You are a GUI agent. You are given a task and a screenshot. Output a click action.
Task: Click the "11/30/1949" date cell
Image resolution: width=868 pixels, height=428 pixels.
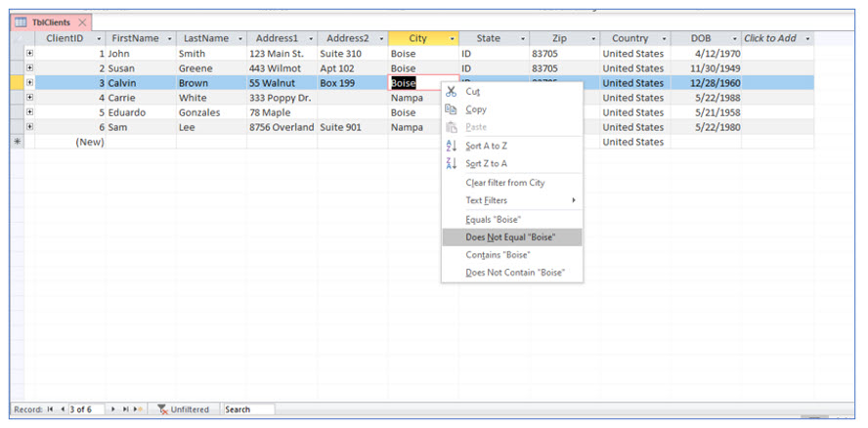706,68
